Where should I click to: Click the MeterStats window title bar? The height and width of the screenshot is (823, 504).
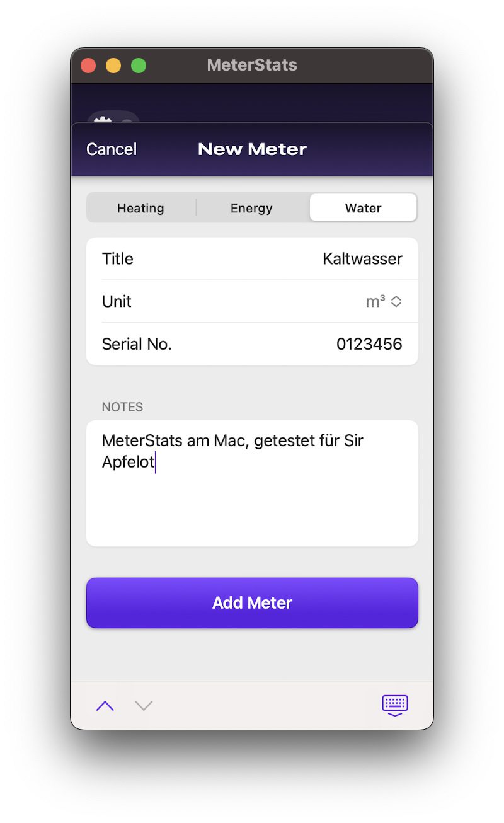(x=252, y=65)
